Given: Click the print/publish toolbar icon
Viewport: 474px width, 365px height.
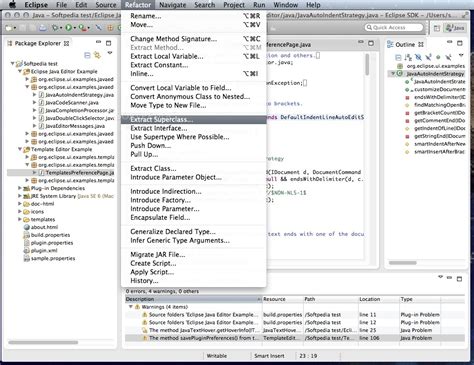Looking at the screenshot, I should point(43,28).
